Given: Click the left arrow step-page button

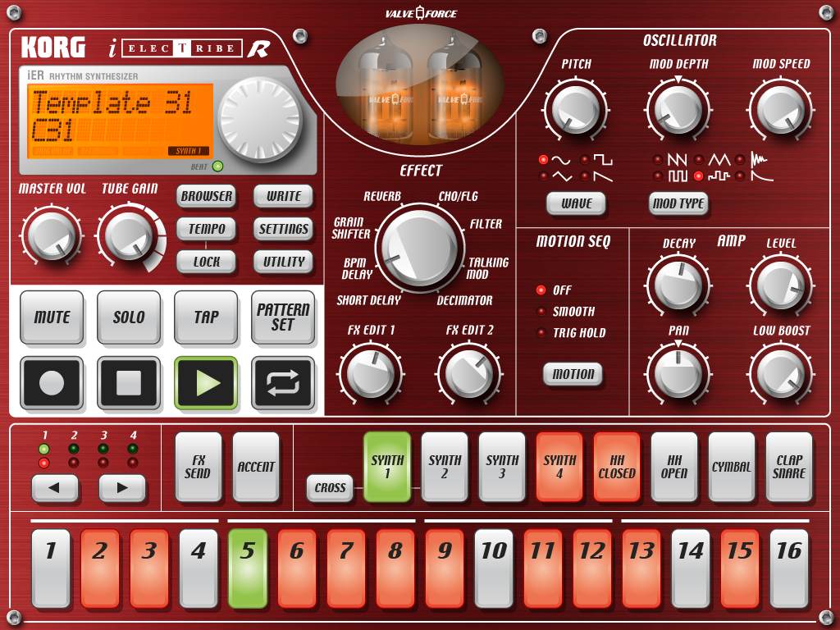Looking at the screenshot, I should click(55, 488).
